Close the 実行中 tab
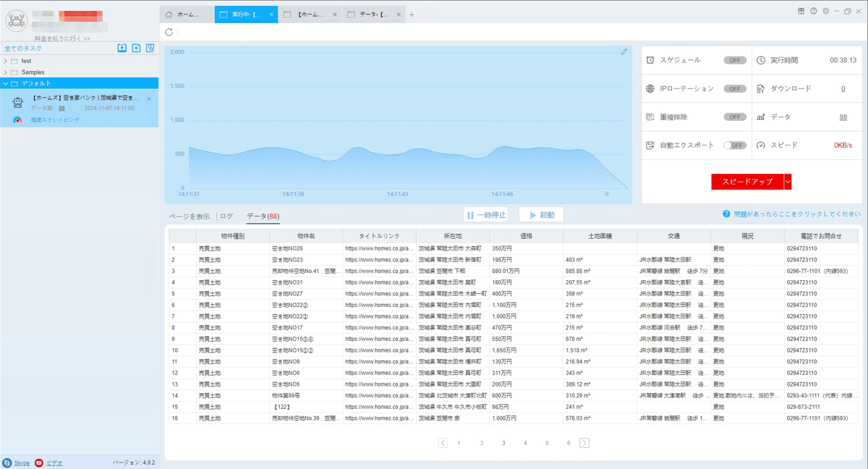 click(271, 14)
